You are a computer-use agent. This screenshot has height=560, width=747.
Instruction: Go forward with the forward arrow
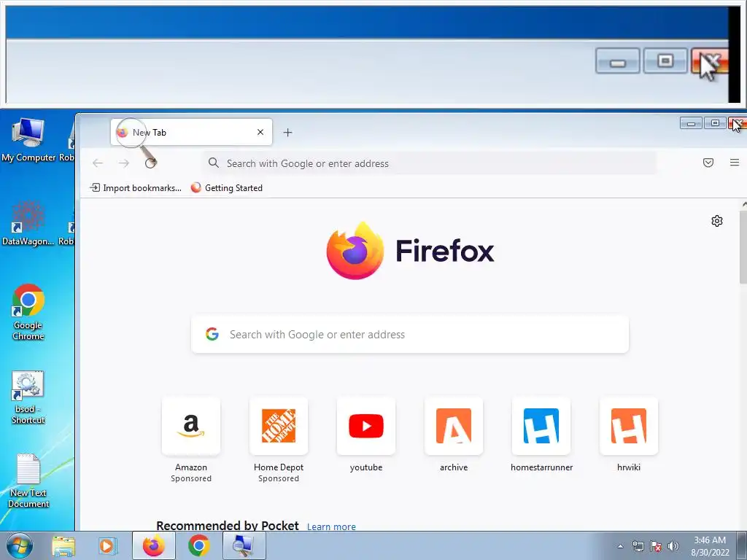pos(124,163)
